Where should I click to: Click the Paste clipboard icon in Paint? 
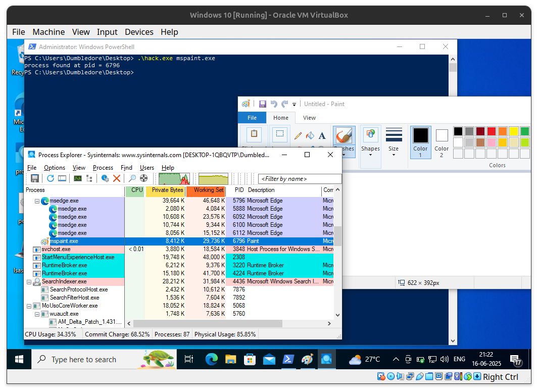click(x=254, y=134)
